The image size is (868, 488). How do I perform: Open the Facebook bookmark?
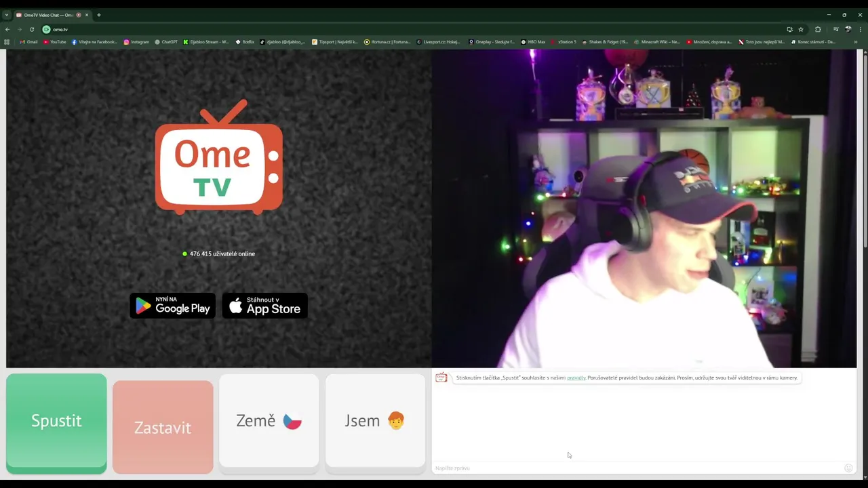tap(94, 42)
